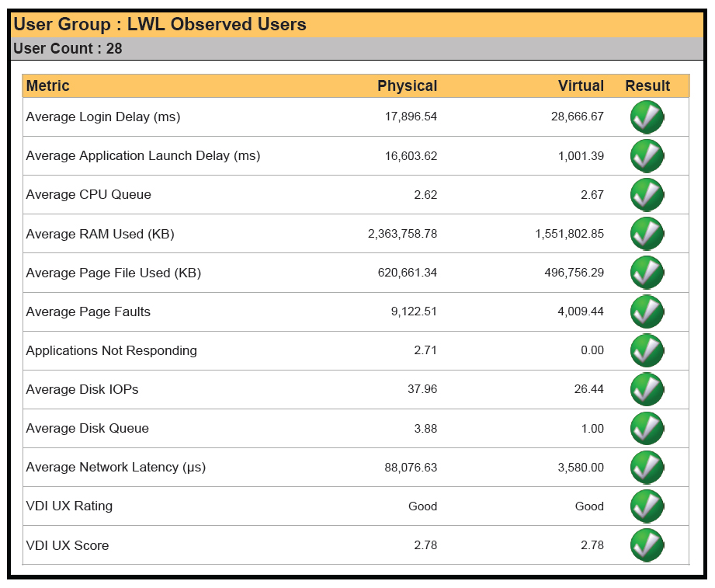Select the Average Application Launch Delay (ms) label
Image resolution: width=715 pixels, height=588 pixels.
(x=143, y=155)
